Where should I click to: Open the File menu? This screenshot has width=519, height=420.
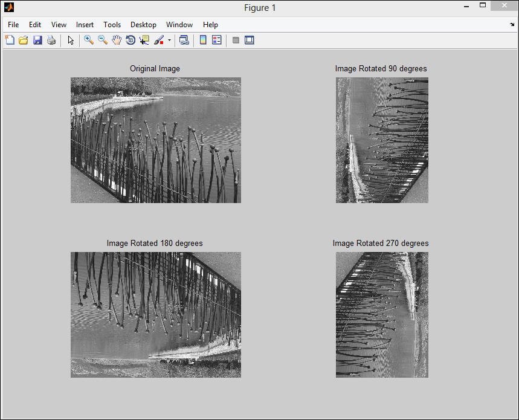tap(13, 25)
